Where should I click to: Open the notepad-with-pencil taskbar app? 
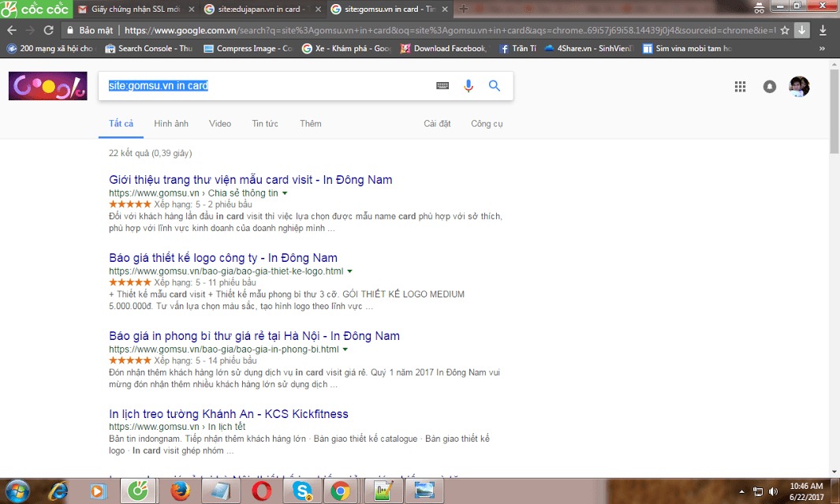tap(383, 491)
